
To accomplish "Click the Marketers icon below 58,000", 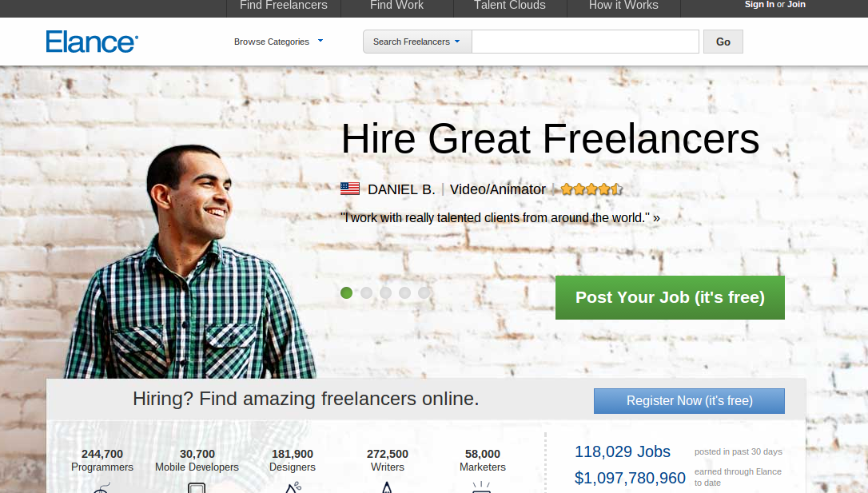I will pyautogui.click(x=482, y=487).
